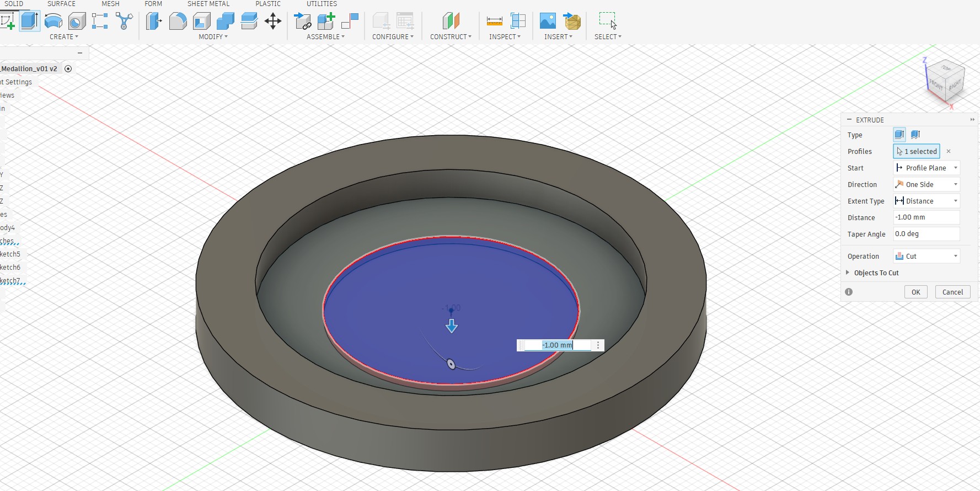
Task: Choose the Shell tool icon
Action: click(202, 22)
